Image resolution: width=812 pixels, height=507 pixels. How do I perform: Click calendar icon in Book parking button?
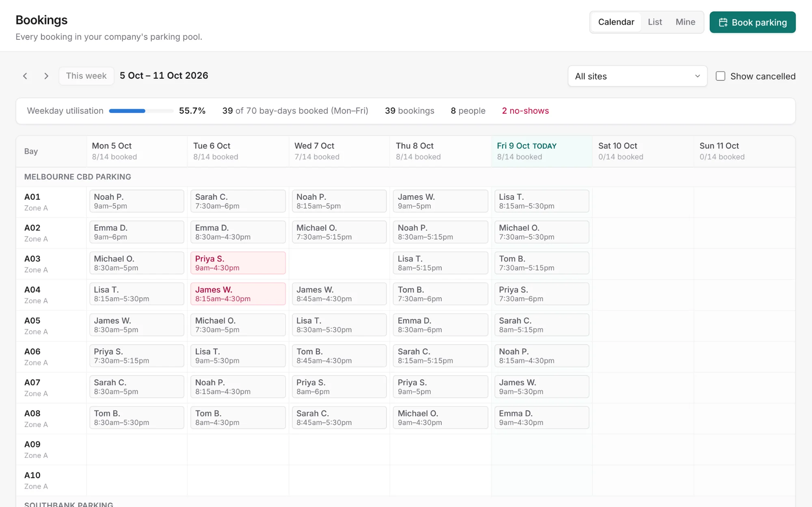(723, 22)
